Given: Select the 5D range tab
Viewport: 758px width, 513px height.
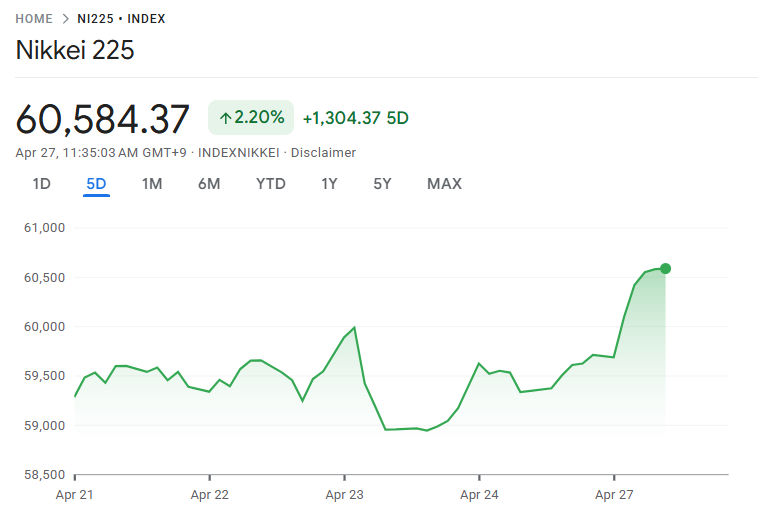Looking at the screenshot, I should (96, 184).
